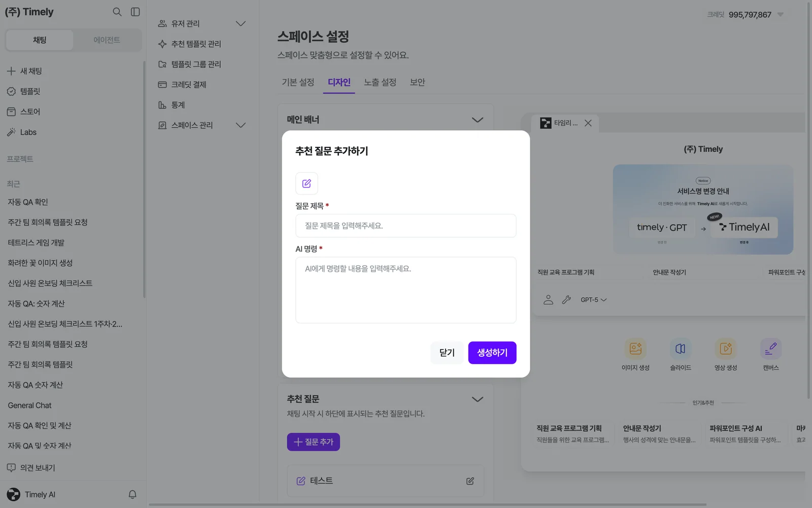Switch to the 기본 설정 tab
The width and height of the screenshot is (812, 508).
(298, 82)
